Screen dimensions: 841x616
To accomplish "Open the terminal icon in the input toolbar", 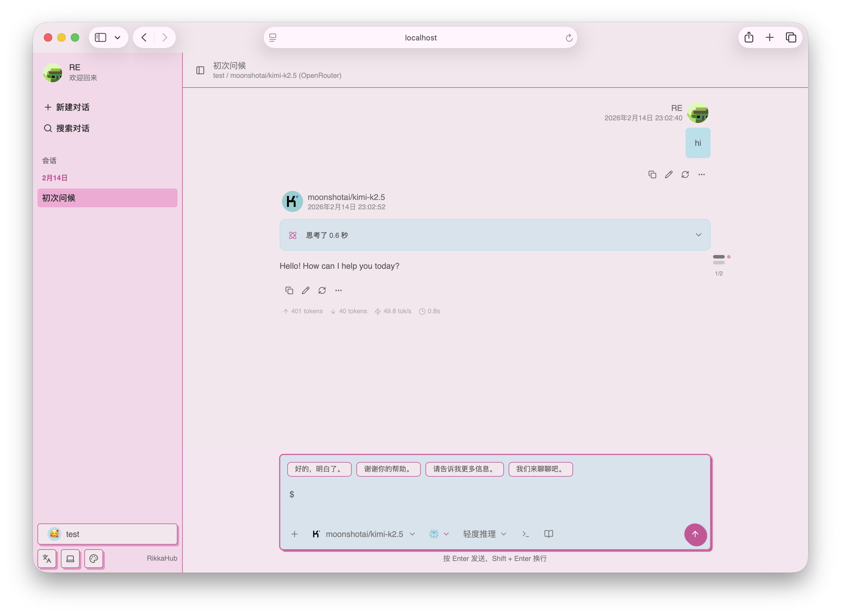I will [526, 534].
